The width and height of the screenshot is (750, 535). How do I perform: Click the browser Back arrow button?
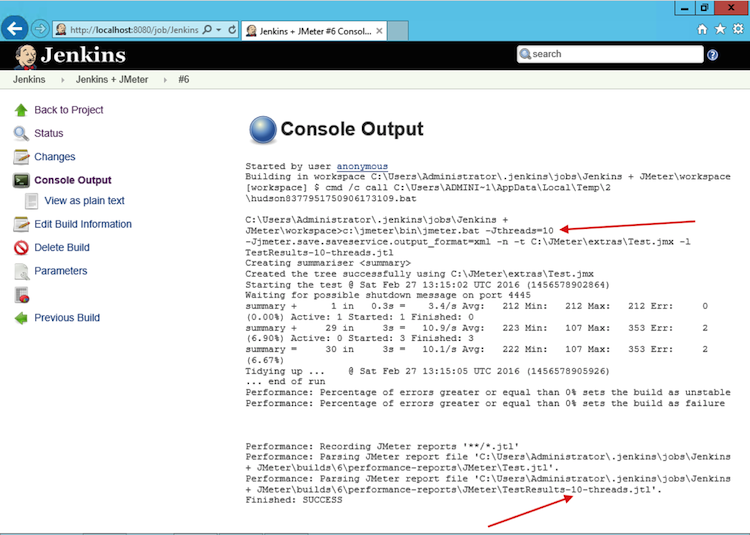(14, 29)
